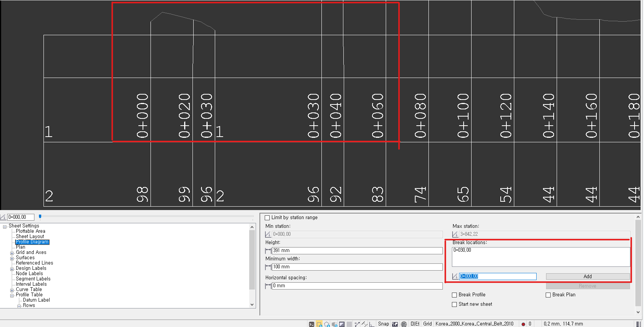
Task: Select Referenced Lines in settings tree
Action: pos(34,263)
